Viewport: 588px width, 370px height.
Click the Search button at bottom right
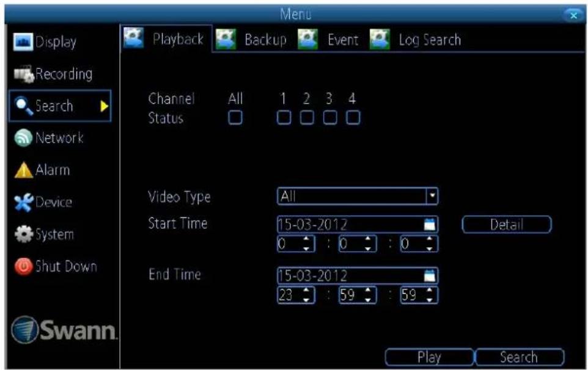520,357
